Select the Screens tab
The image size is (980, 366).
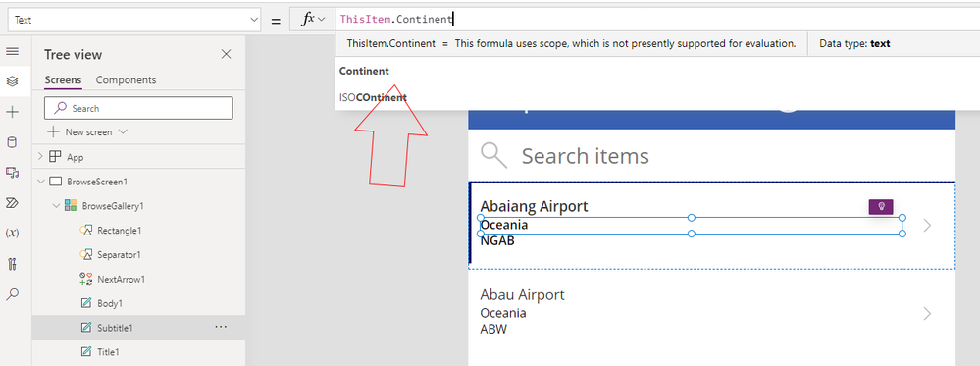tap(63, 80)
